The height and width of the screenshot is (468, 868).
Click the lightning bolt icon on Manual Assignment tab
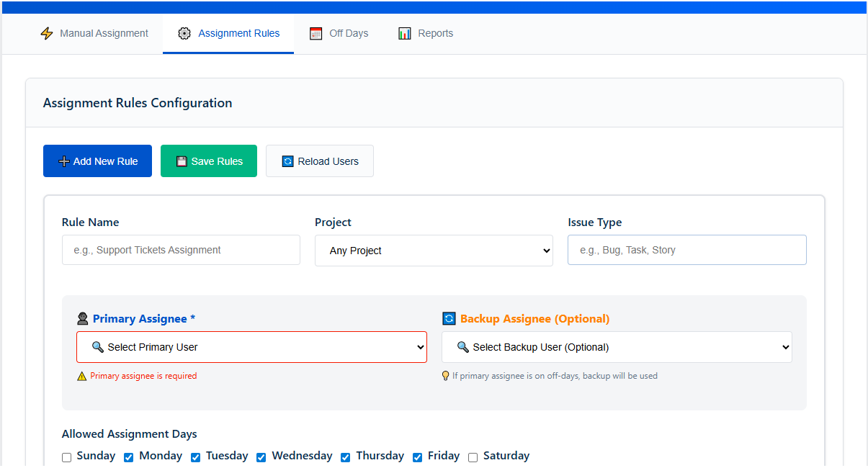pos(47,33)
